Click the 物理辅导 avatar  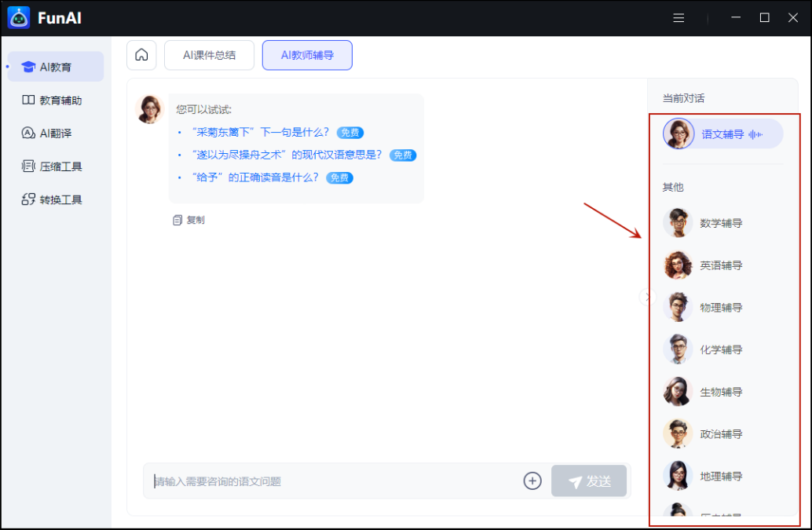coord(678,307)
